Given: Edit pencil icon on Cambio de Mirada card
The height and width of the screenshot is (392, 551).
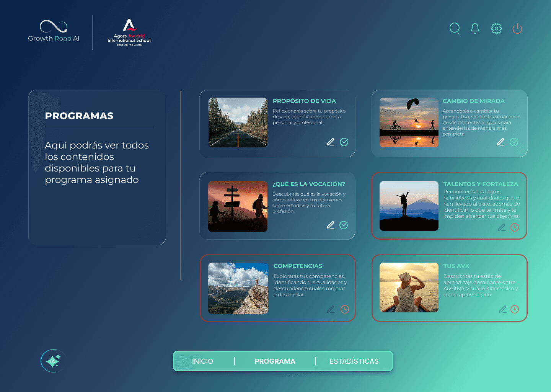Looking at the screenshot, I should coord(500,142).
